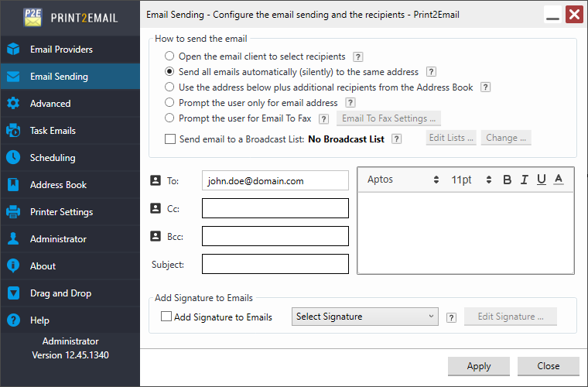588x387 pixels.
Task: Click the Cc contact icon
Action: pyautogui.click(x=155, y=208)
